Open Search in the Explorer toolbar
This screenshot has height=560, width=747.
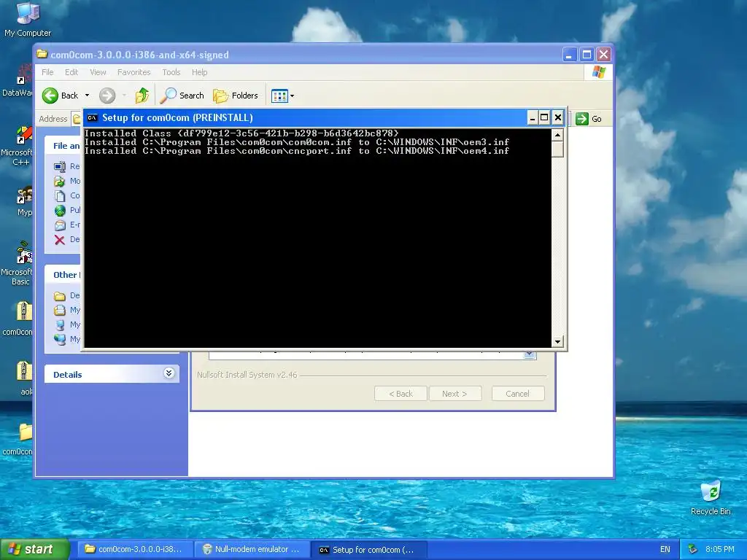point(182,96)
